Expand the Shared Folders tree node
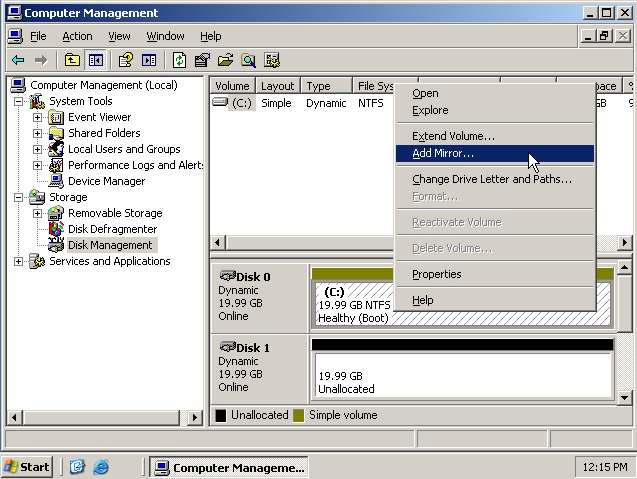This screenshot has width=637, height=479. tap(37, 133)
